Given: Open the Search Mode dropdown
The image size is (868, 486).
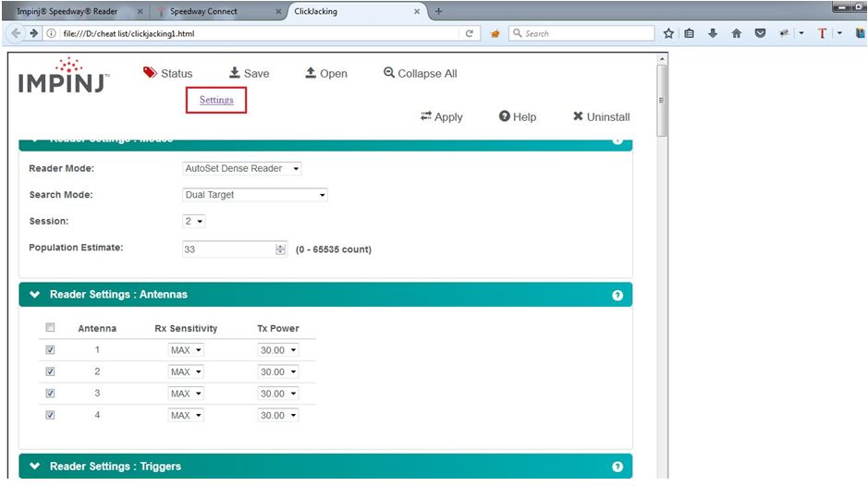Looking at the screenshot, I should pos(255,195).
